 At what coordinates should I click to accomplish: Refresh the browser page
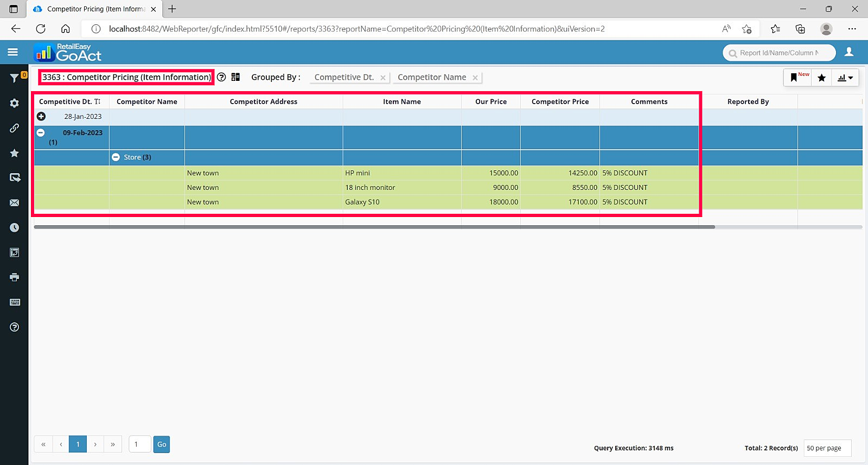(41, 29)
